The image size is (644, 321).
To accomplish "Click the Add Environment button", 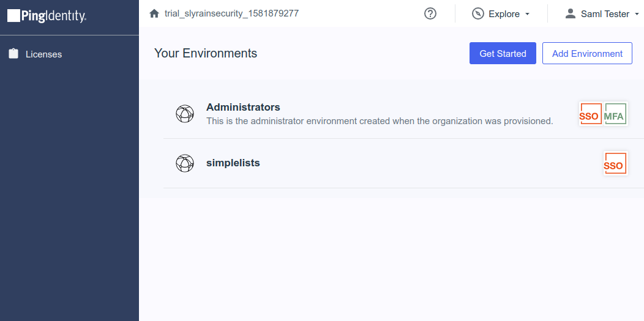I will click(x=587, y=53).
